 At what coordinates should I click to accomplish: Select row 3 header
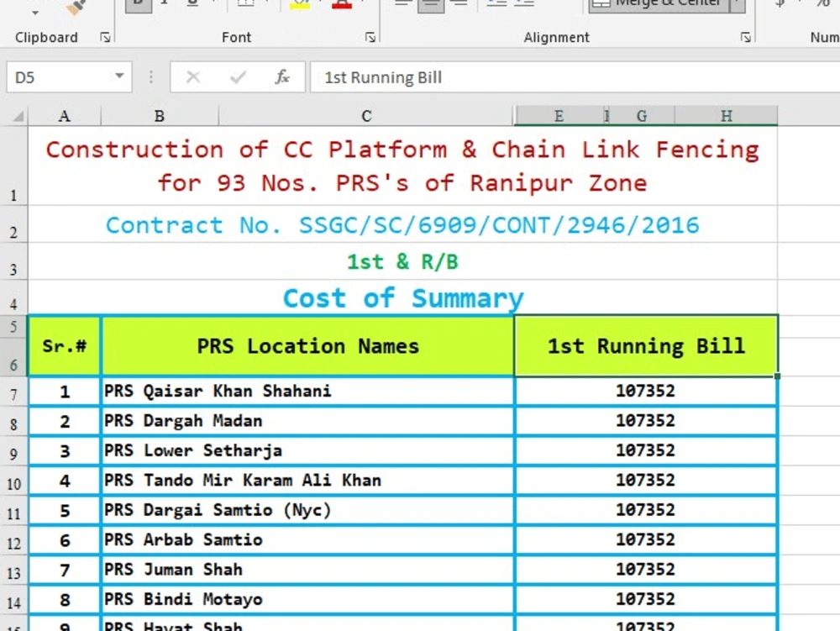[x=14, y=260]
